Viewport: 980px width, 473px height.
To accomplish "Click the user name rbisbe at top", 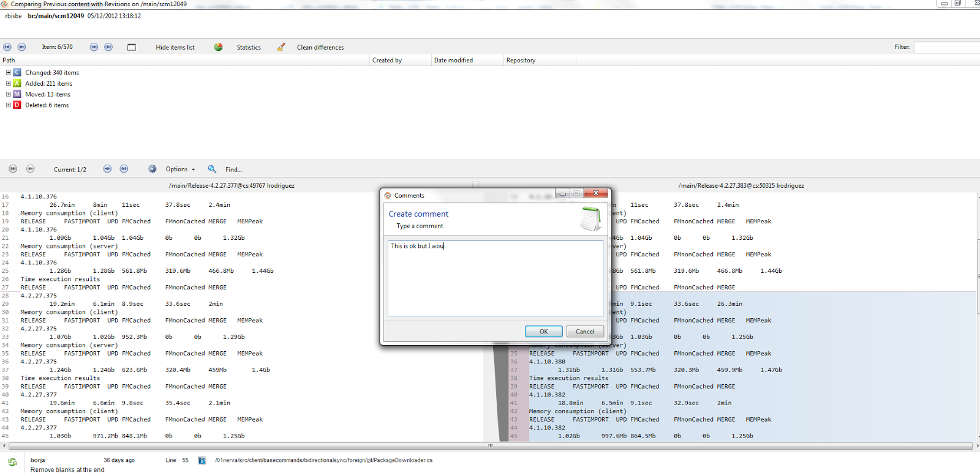I will [x=13, y=16].
